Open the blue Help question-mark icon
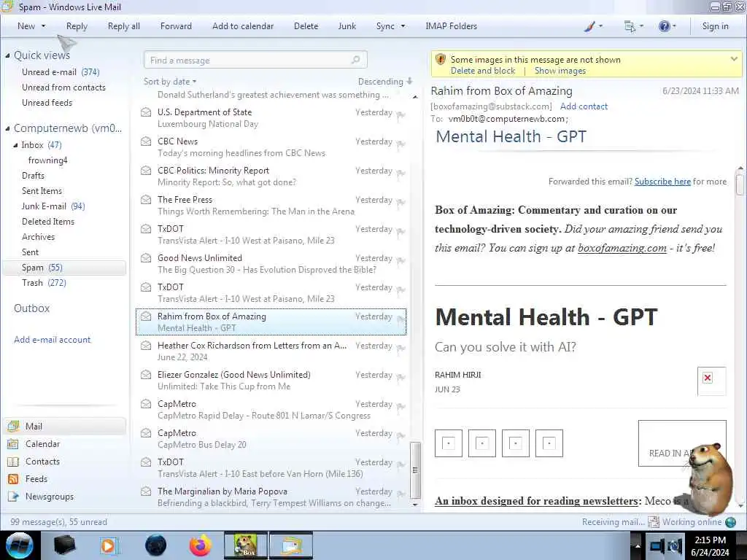This screenshot has height=560, width=747. [664, 26]
